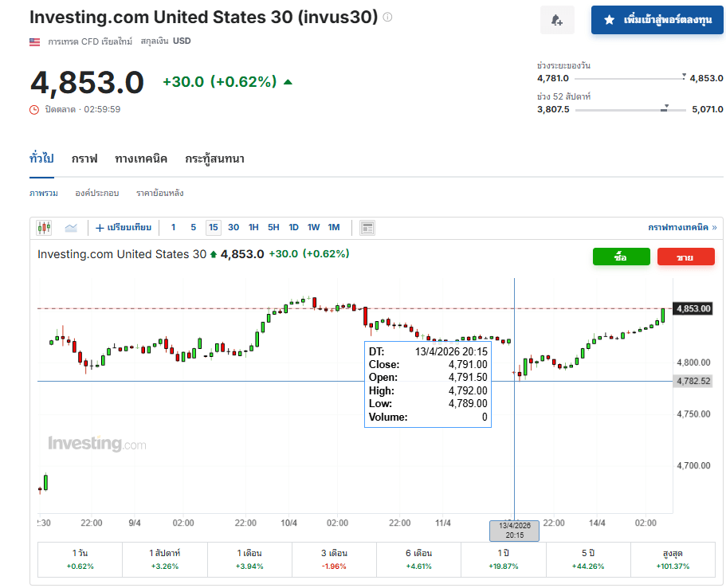Click the red ขาย sell button
Image resolution: width=726 pixels, height=588 pixels.
click(x=685, y=257)
